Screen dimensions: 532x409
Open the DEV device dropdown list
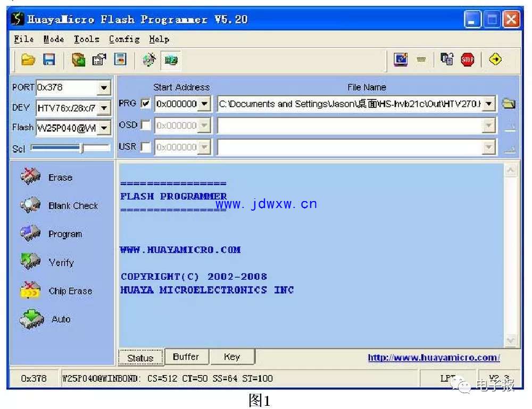click(x=104, y=108)
